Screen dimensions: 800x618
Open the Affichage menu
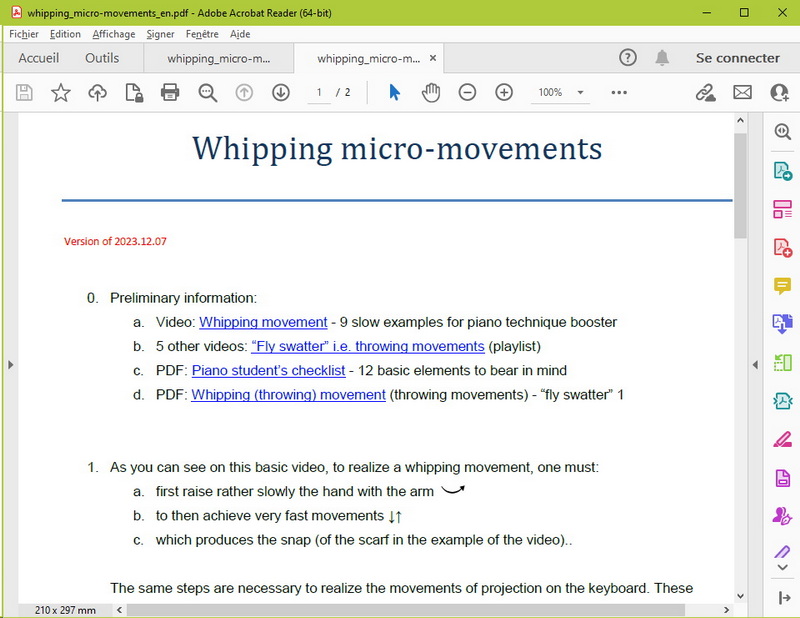tap(113, 34)
